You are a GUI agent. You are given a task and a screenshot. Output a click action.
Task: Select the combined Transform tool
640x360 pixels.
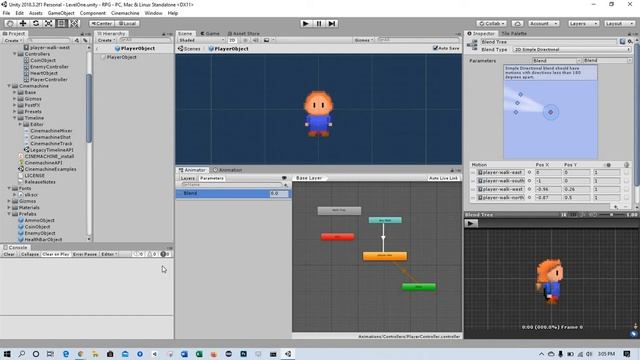pos(74,23)
